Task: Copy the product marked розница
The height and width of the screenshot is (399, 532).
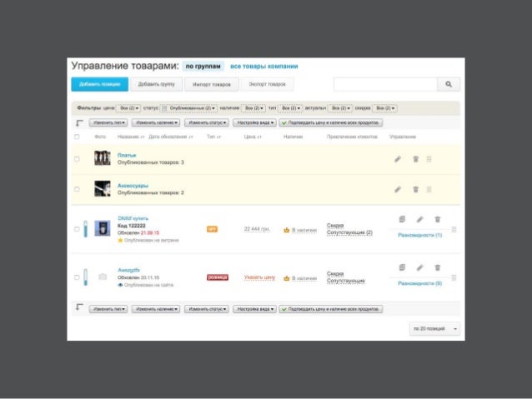Action: [x=402, y=268]
